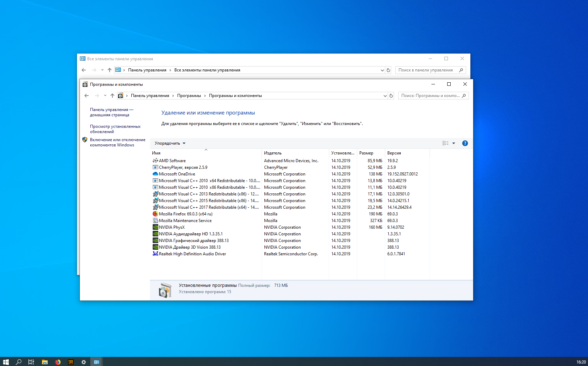Screen dimensions: 588x366
Task: Open Панель управления — домашняя страница link
Action: [x=112, y=112]
